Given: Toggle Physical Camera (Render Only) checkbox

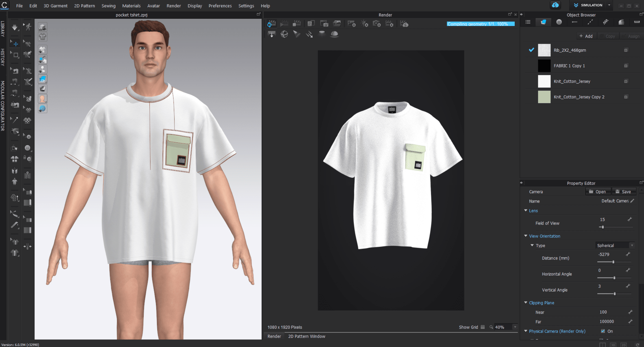Looking at the screenshot, I should [x=603, y=331].
